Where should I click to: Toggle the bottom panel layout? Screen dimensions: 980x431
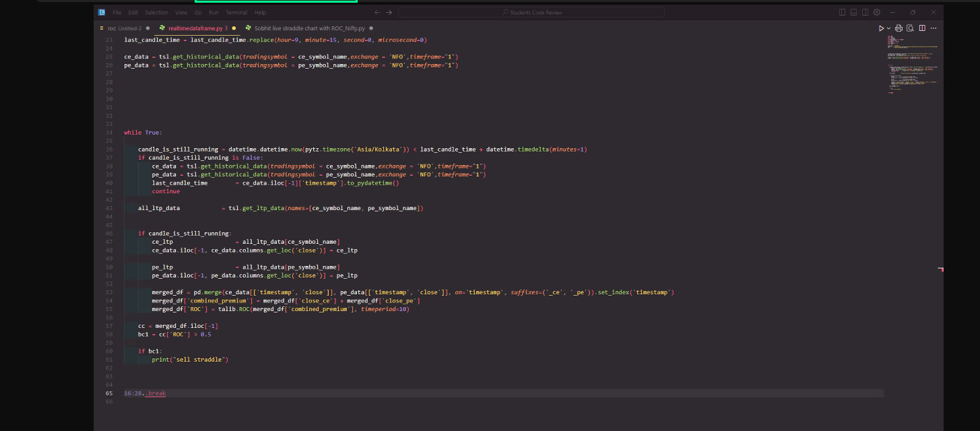pos(853,12)
